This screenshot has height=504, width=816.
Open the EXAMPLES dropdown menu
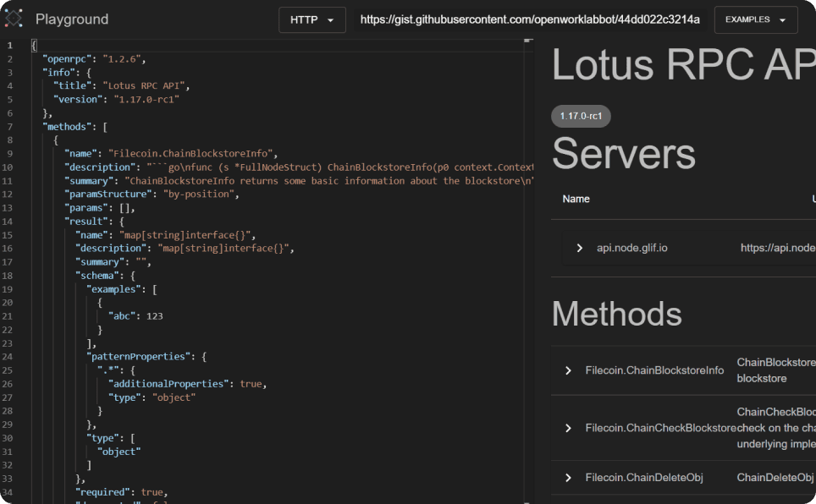(756, 19)
